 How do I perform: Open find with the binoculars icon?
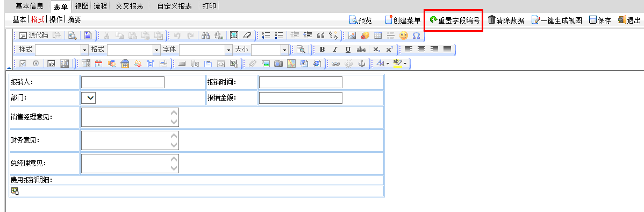coord(206,36)
